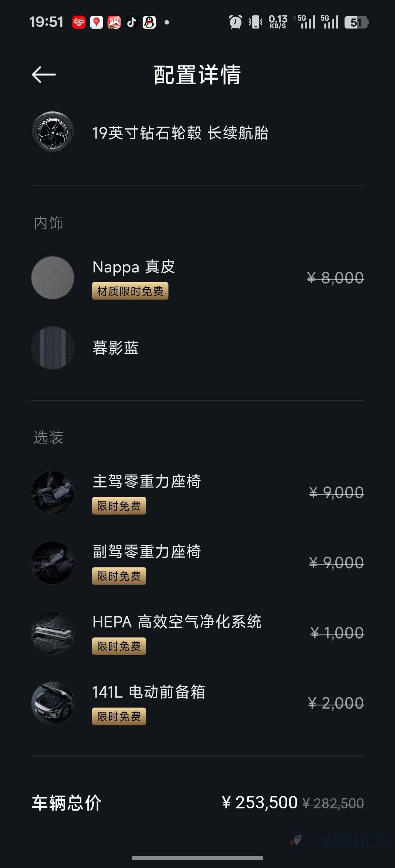
Task: Tap the QQ penguin notification icon
Action: [149, 22]
